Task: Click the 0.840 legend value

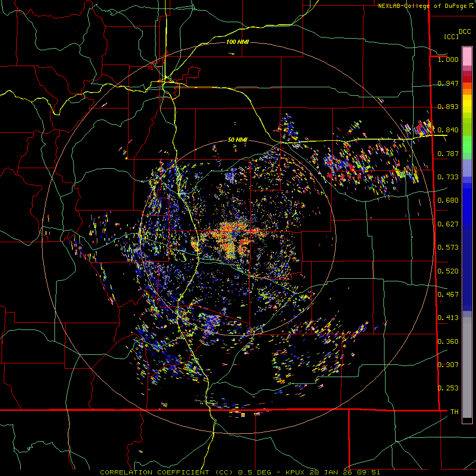Action: [448, 130]
